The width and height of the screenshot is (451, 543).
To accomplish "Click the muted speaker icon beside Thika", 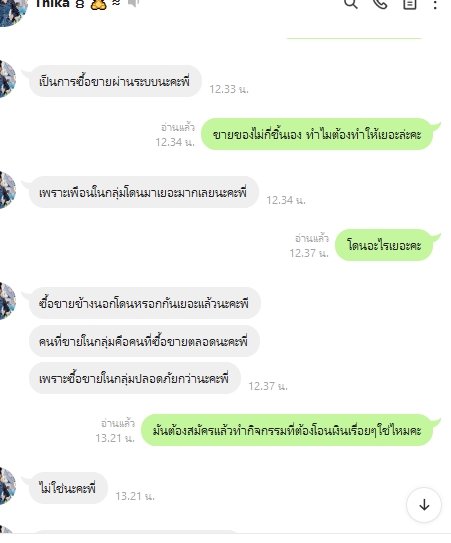I will point(133,3).
